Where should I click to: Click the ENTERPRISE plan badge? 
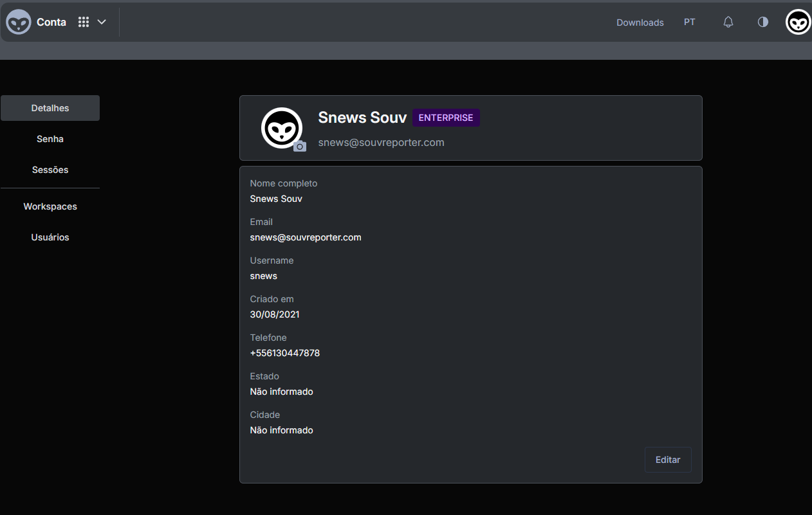point(446,118)
